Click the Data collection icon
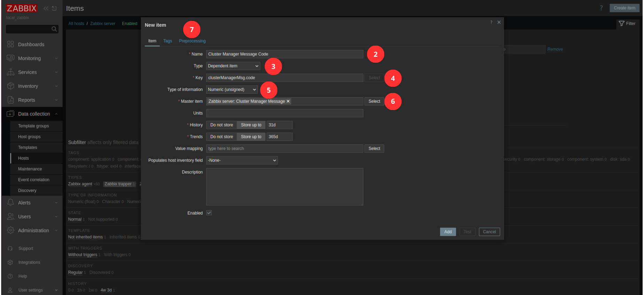Viewport: 644px width, 295px height. pos(10,114)
